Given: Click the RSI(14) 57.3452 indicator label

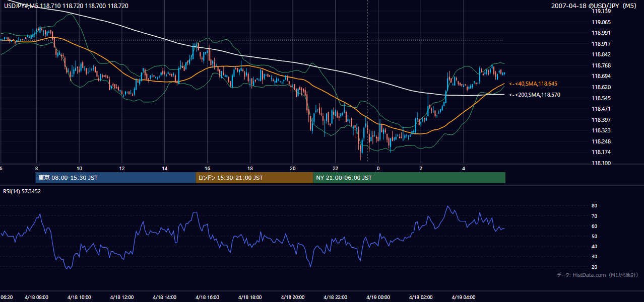Looking at the screenshot, I should tap(22, 191).
